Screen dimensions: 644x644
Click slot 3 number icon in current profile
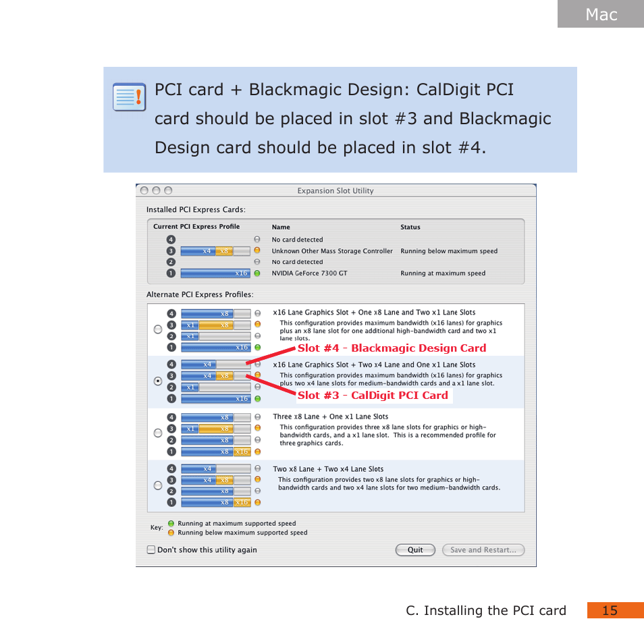(x=171, y=251)
